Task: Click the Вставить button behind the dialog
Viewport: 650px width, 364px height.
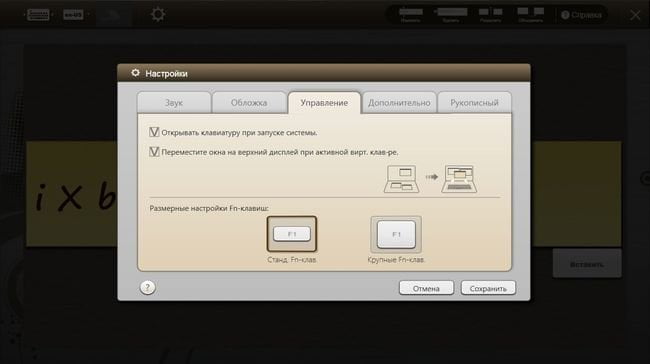Action: [587, 264]
